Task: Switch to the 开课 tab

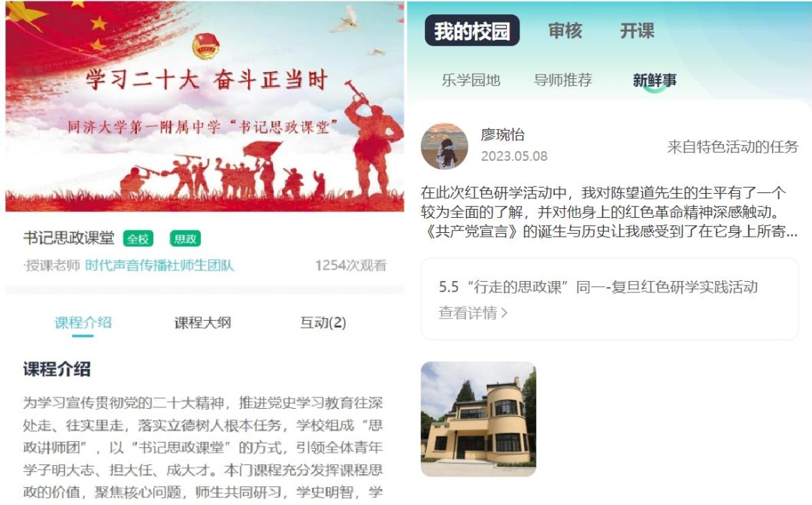Action: click(637, 31)
